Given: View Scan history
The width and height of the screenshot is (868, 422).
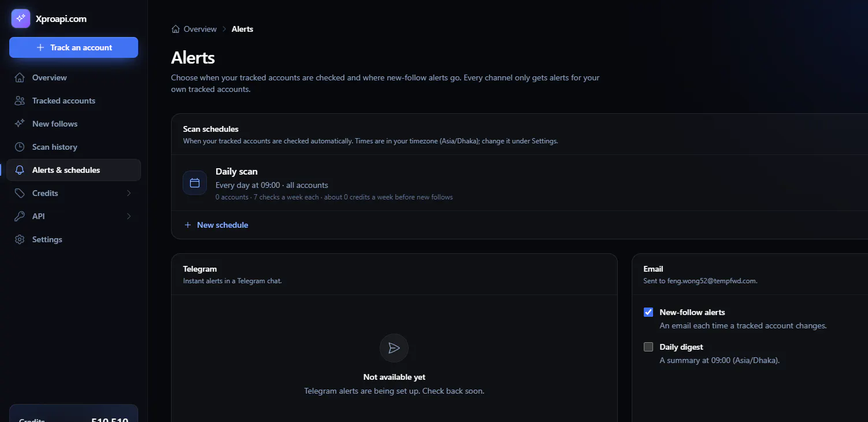Looking at the screenshot, I should click(73, 147).
